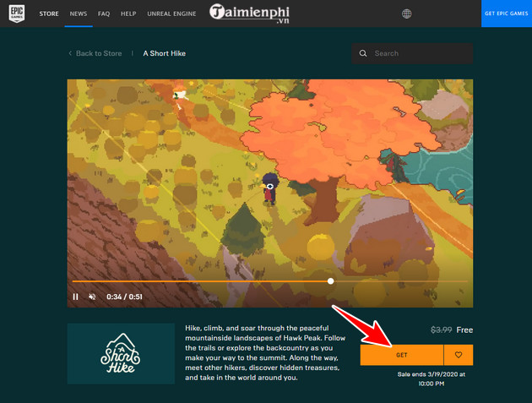This screenshot has width=532, height=403.
Task: Click the 0:34 / 0:51 time display
Action: point(124,297)
